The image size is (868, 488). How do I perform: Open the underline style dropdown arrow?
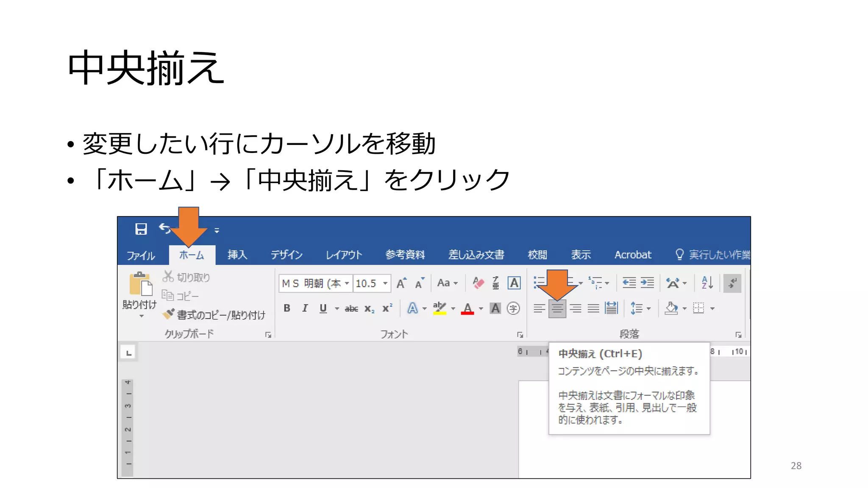click(x=337, y=309)
